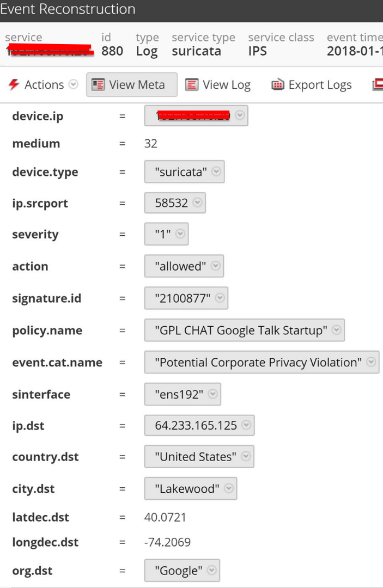Expand the org.dst "Google" dropdown arrow
383x588 pixels.
(211, 571)
